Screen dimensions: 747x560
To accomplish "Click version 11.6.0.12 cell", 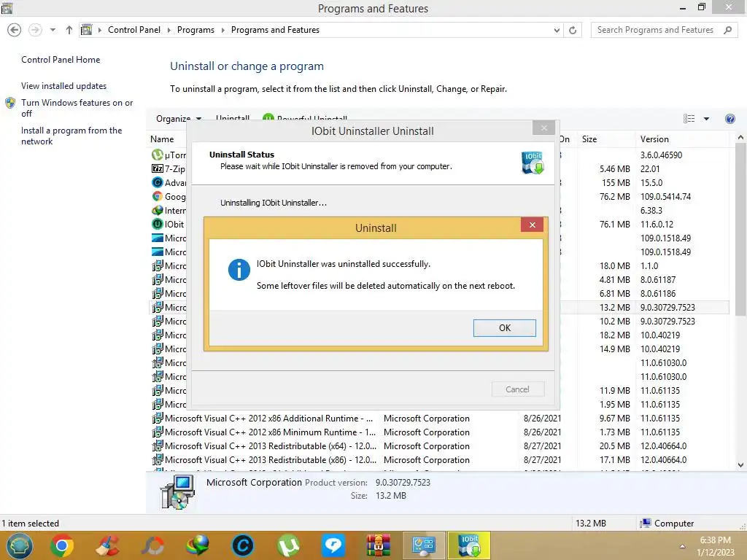I will coord(657,224).
